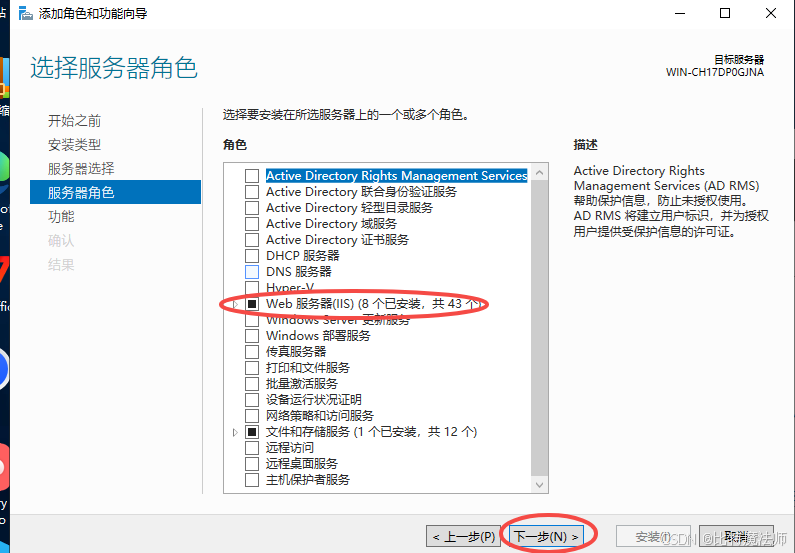Check the 设备运行状况证明 checkbox

(x=252, y=399)
